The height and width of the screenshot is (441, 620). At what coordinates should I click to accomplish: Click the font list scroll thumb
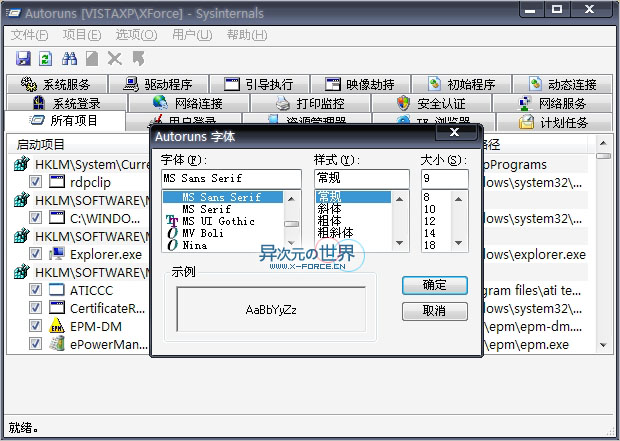[292, 224]
